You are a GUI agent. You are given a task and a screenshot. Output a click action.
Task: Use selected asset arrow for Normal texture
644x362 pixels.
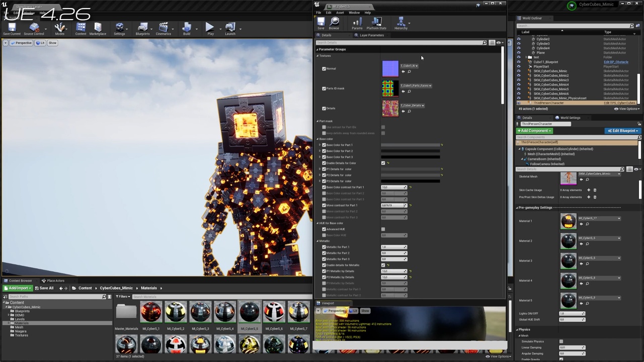point(403,72)
